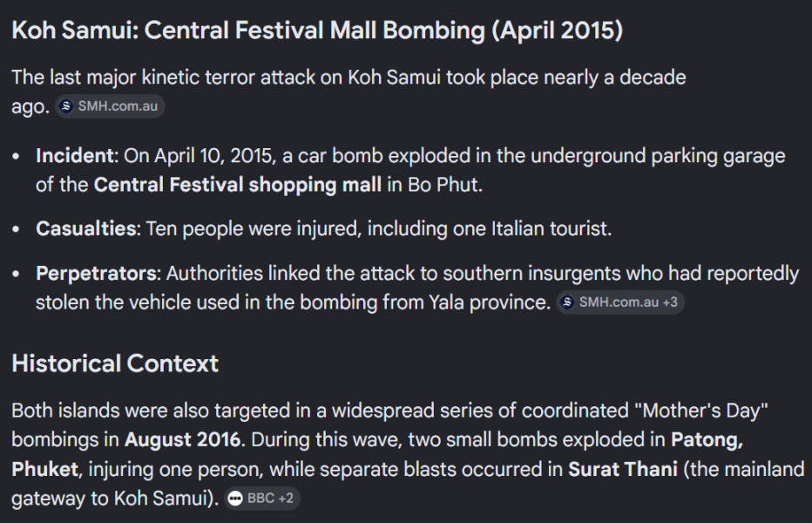Click the bold "Central Festival shopping mall" text
Viewport: 812px width, 523px height.
coord(237,185)
